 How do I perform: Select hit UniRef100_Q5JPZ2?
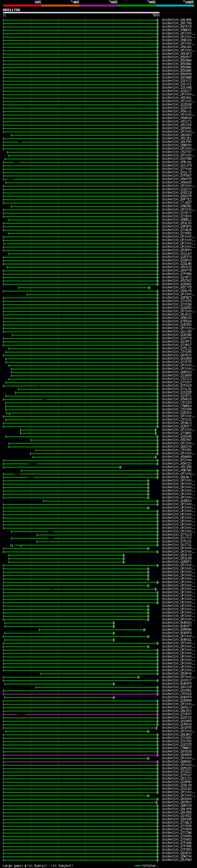(x=177, y=314)
